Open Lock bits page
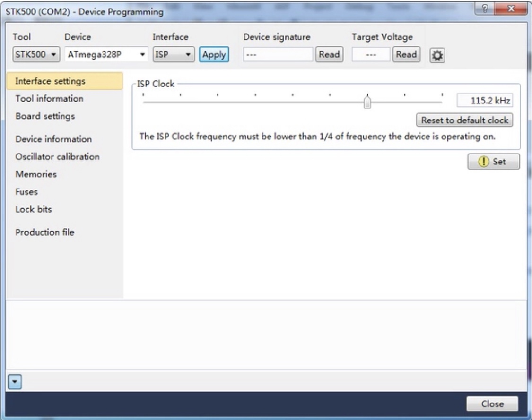Viewport: 532px width, 420px height. (34, 209)
